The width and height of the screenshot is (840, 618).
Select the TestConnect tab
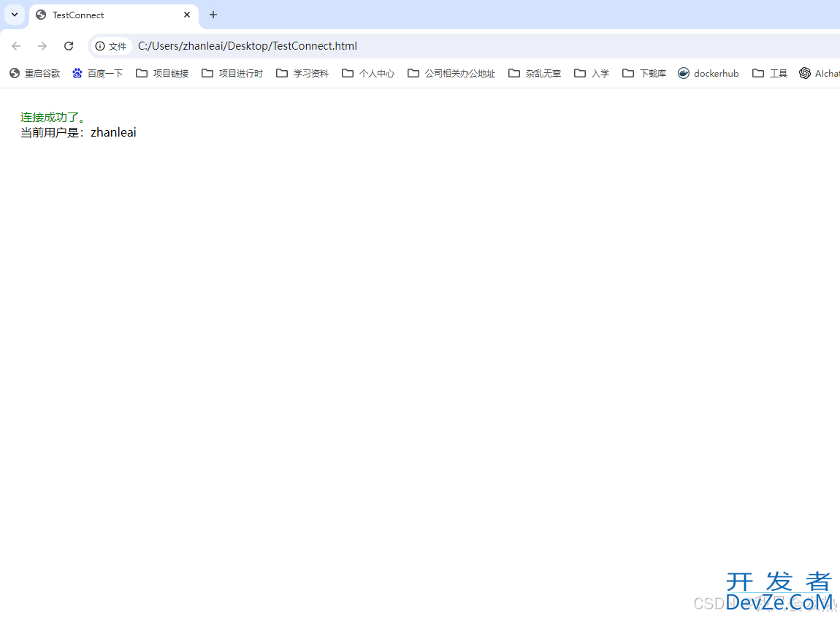point(113,15)
